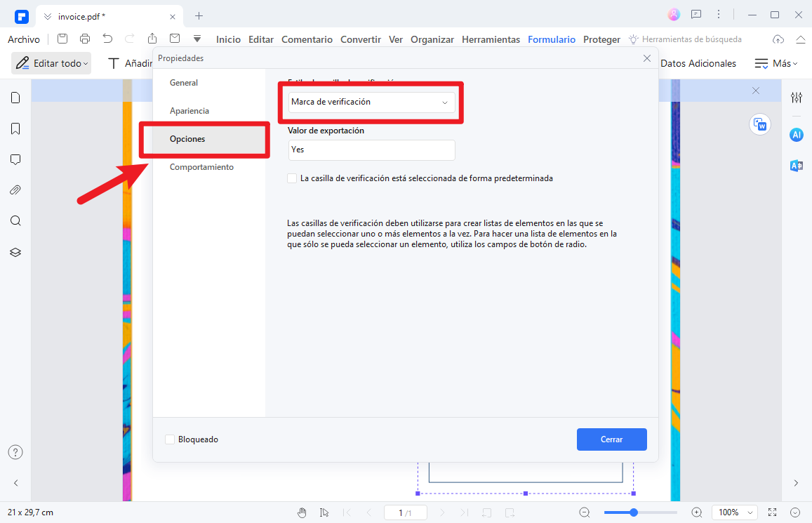Click the Datos Adicionales button
Image resolution: width=812 pixels, height=523 pixels.
tap(698, 63)
